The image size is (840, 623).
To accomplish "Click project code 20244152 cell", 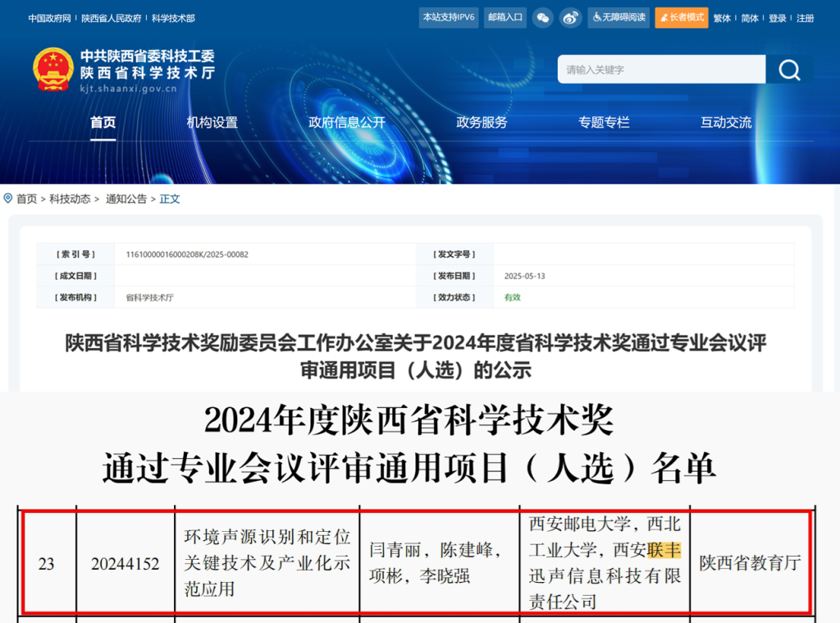I will coord(126,563).
